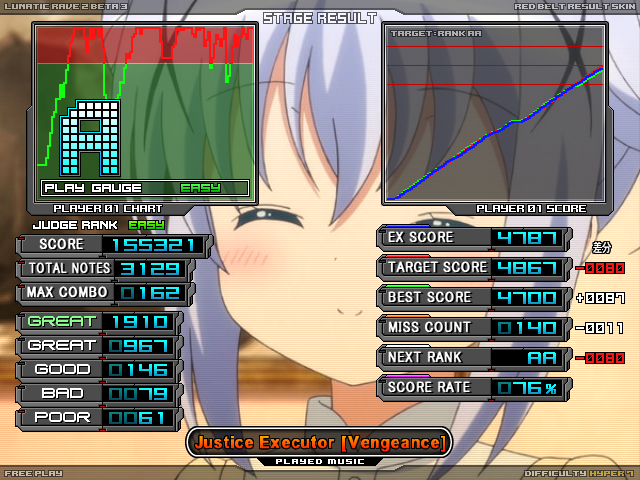Click the MAX COMBO value 0162
640x480 pixels.
click(x=150, y=293)
